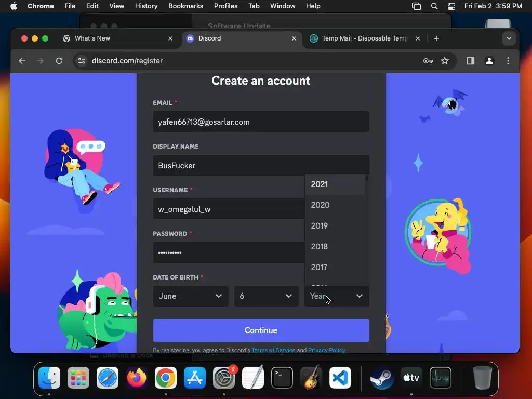Screen dimensions: 532x399
Task: Open site information icon in address bar
Action: [x=82, y=61]
